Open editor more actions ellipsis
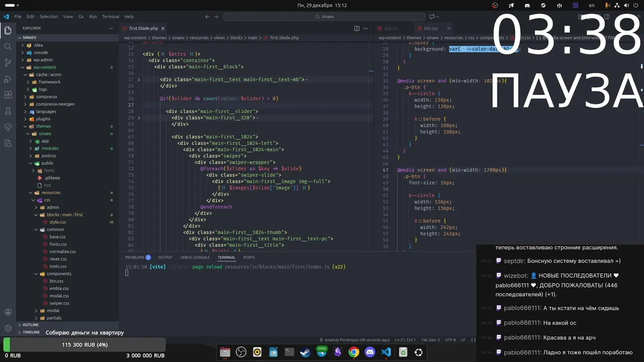 click(367, 28)
